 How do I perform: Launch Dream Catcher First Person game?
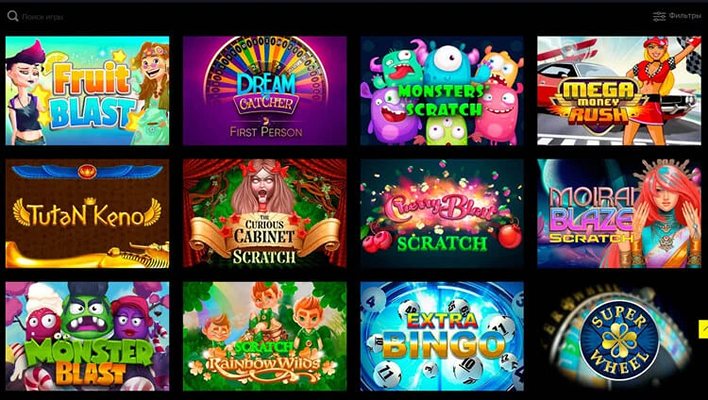point(265,91)
